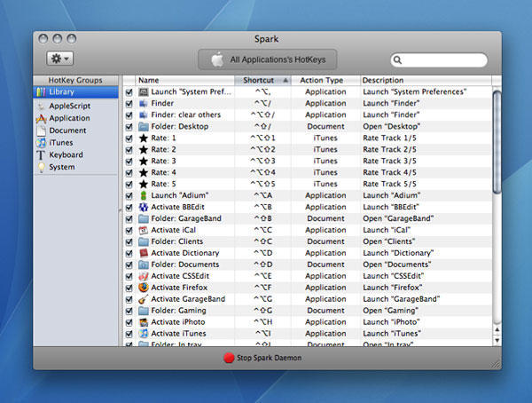
Task: Click the iCal icon in Activate iCal row
Action: coord(143,230)
